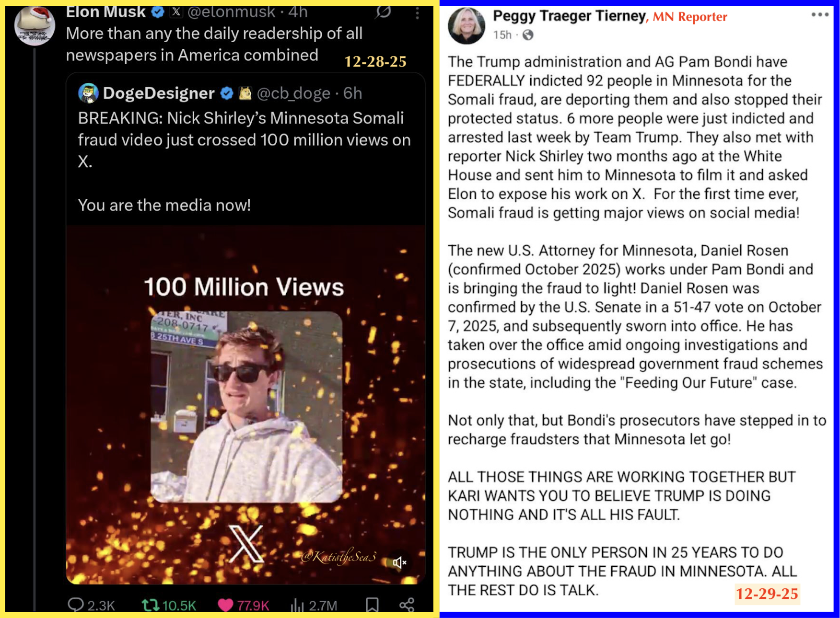Click DogeDesigner's avatar icon

pyautogui.click(x=88, y=93)
